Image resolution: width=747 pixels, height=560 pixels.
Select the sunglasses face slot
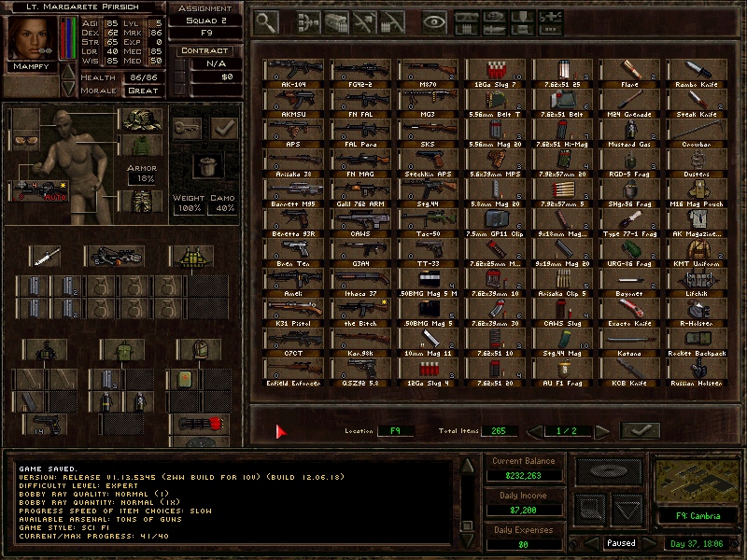[26, 140]
